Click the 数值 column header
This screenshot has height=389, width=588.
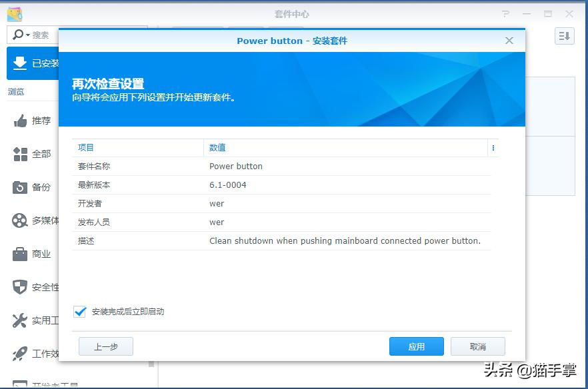coord(217,147)
